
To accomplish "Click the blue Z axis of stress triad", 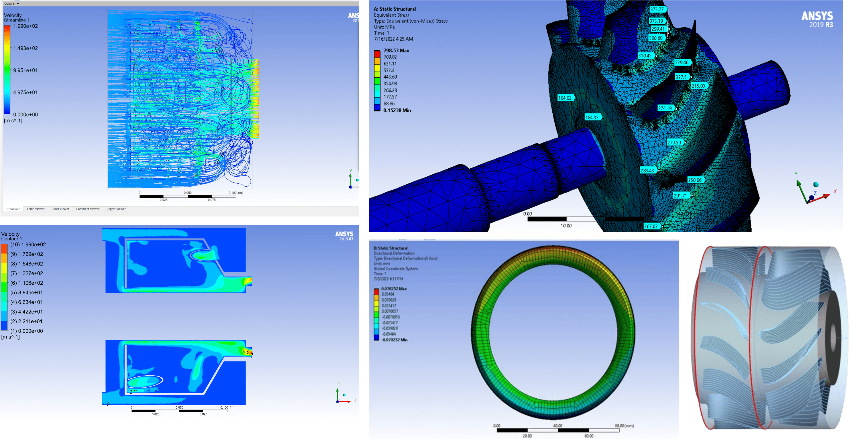I will click(812, 197).
